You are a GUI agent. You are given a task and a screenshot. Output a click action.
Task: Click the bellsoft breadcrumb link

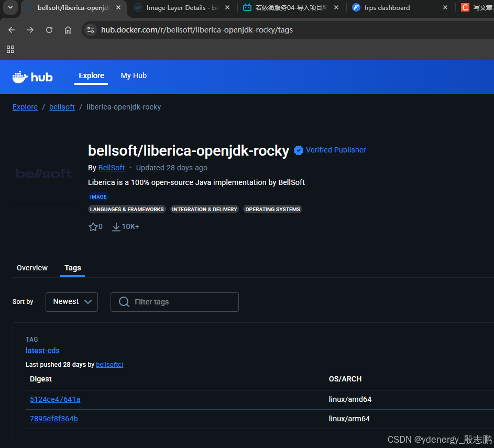tap(62, 107)
